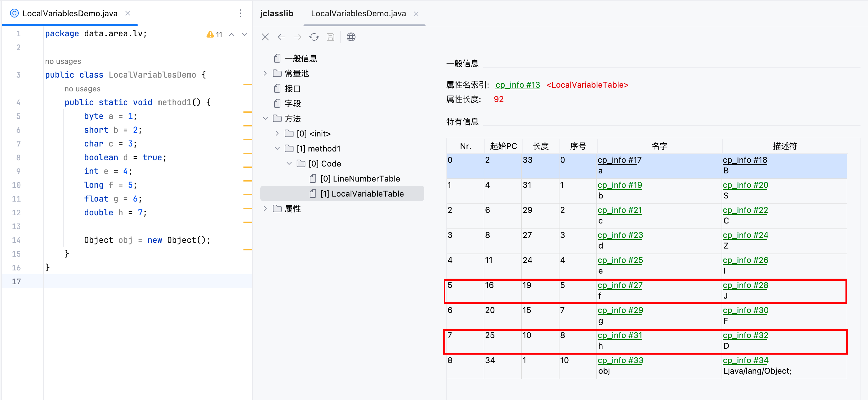
Task: Open the globe web browser icon
Action: (x=351, y=37)
